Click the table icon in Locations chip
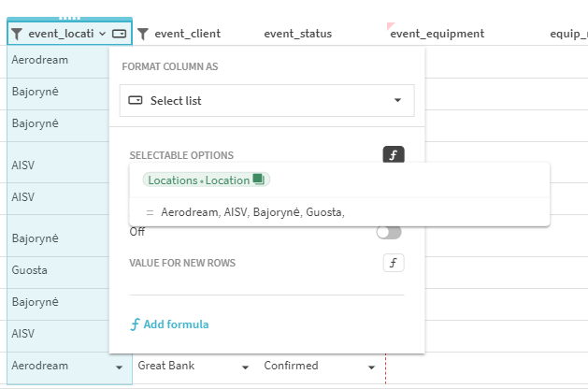The image size is (588, 389). pos(259,180)
